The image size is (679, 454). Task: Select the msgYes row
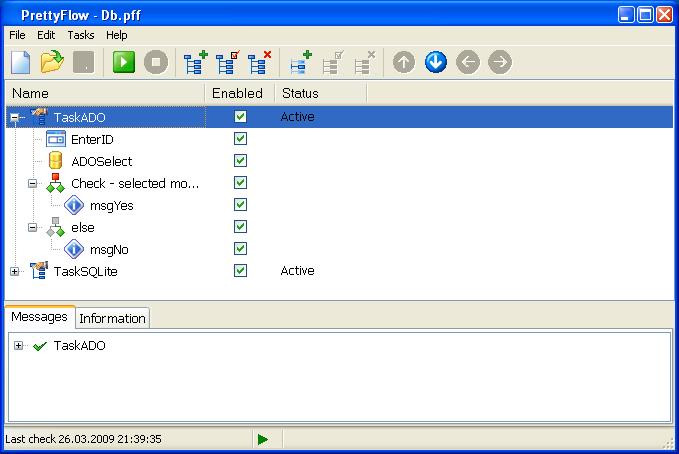tap(340, 205)
